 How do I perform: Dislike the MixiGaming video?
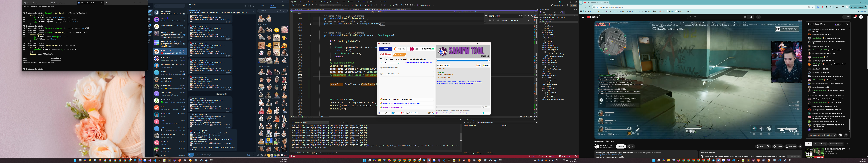coord(768,146)
